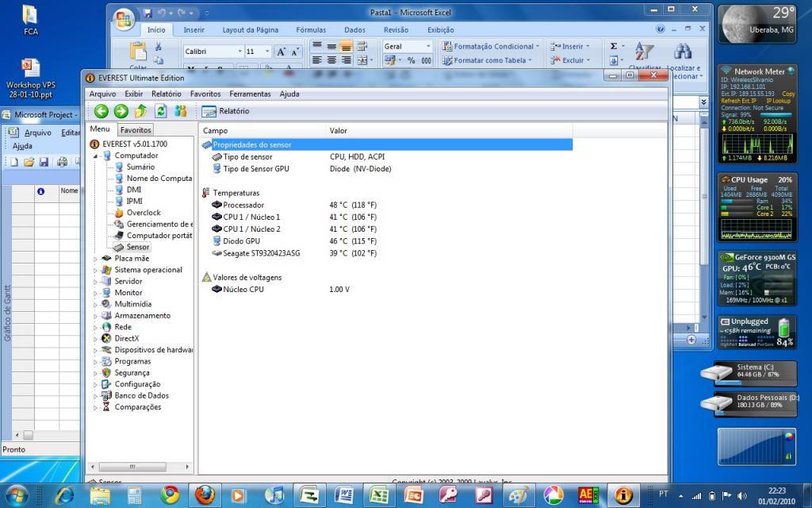
Task: Select the DMI tree item
Action: click(133, 190)
